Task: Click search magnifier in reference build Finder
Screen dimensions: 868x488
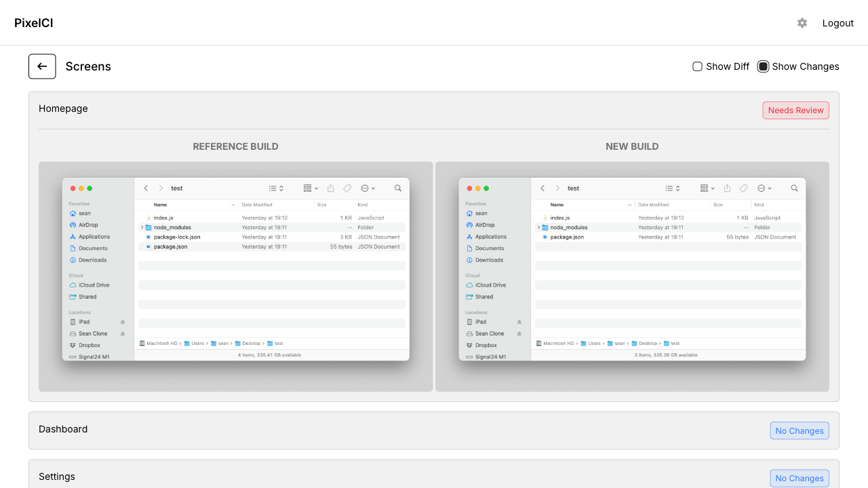Action: 398,188
